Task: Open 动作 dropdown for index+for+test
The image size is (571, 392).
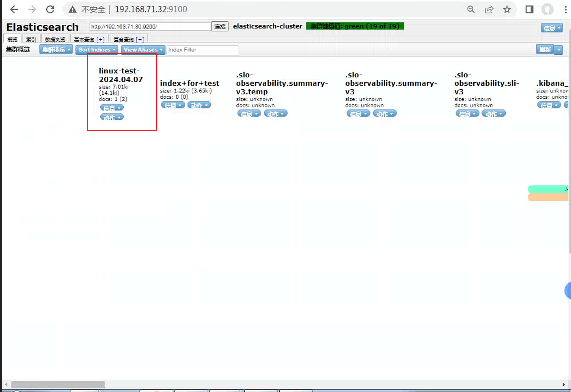Action: coord(199,105)
